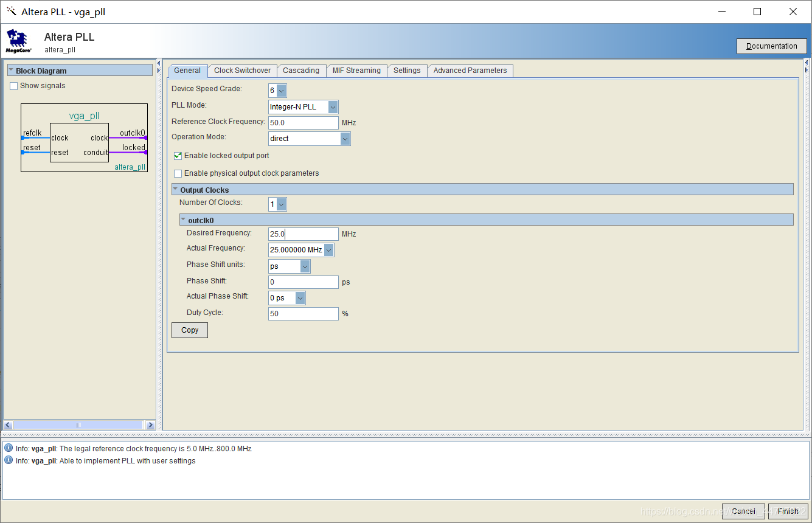Viewport: 812px width, 523px height.
Task: Collapse the outclk0 section
Action: (x=184, y=220)
